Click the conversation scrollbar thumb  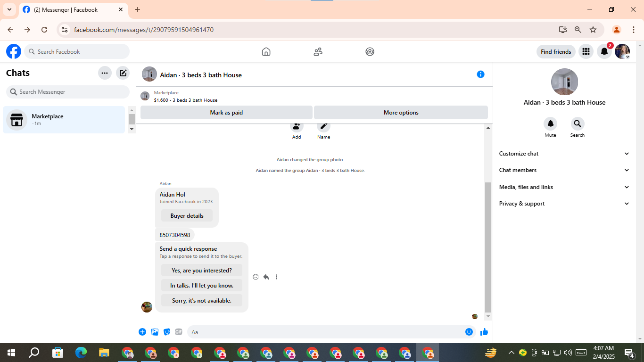488,247
